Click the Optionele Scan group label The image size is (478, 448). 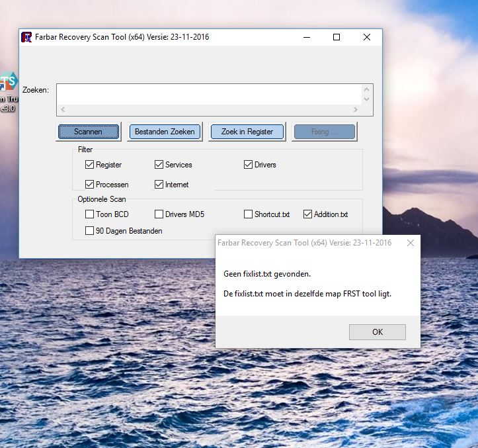tap(102, 199)
